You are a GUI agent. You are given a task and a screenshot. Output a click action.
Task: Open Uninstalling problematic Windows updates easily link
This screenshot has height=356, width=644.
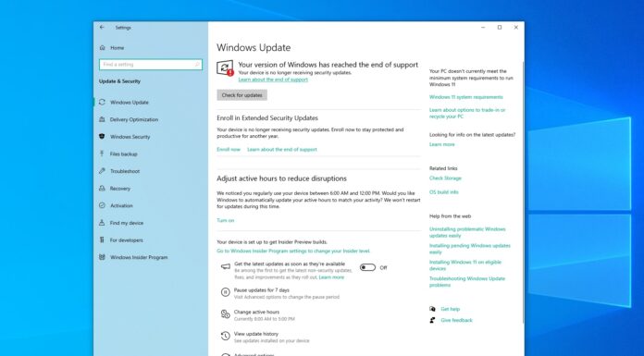pos(467,232)
